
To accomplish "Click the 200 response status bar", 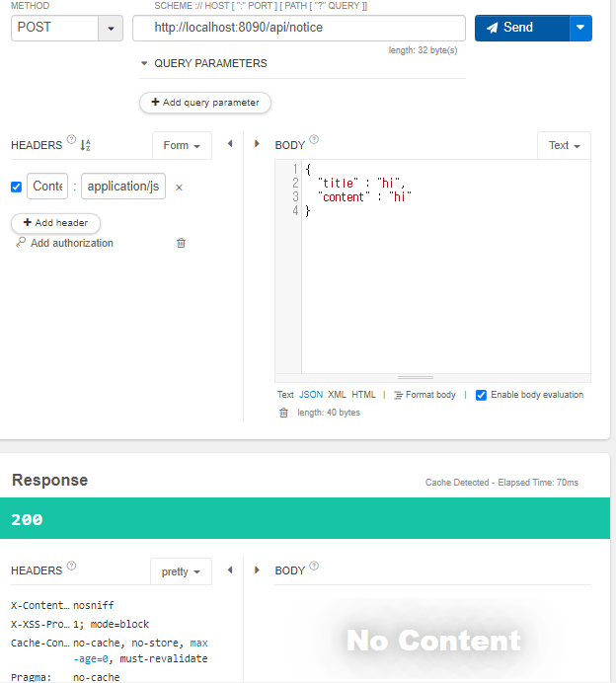I will [x=305, y=518].
